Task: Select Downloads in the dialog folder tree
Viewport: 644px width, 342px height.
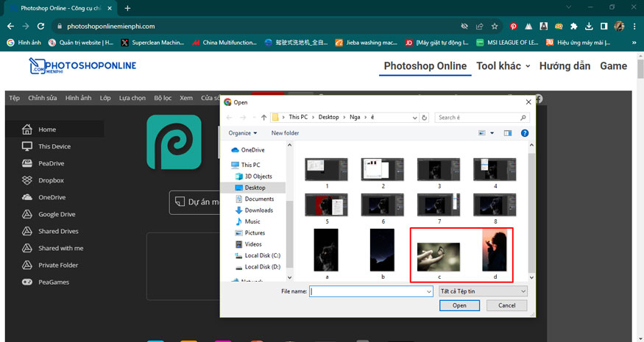Action: [259, 210]
